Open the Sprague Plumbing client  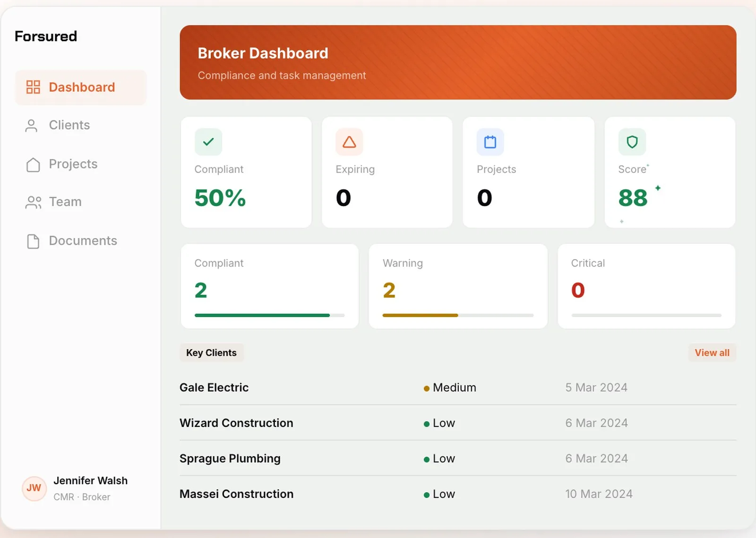(x=458, y=458)
